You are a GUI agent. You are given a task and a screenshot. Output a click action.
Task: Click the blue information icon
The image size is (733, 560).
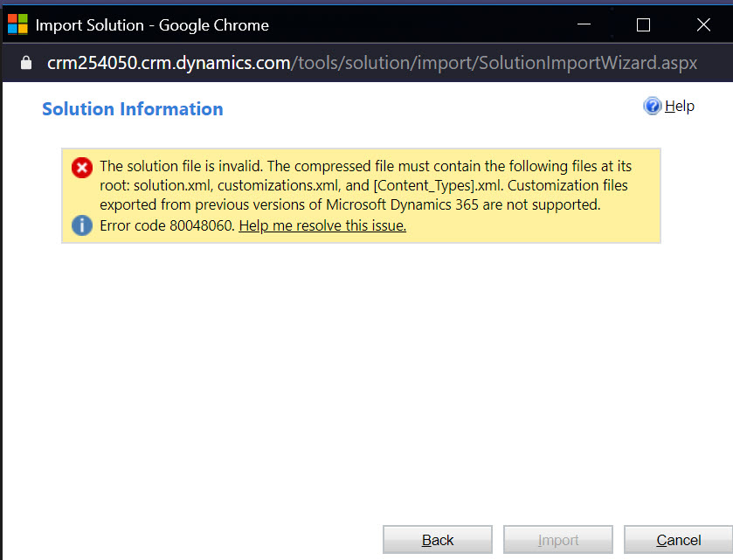pos(82,225)
